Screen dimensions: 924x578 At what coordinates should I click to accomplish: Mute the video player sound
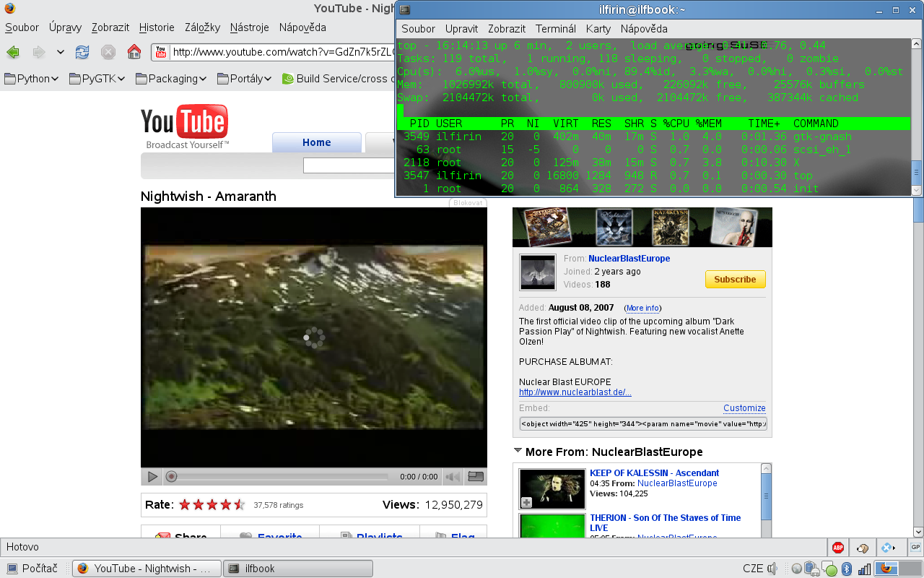click(453, 477)
